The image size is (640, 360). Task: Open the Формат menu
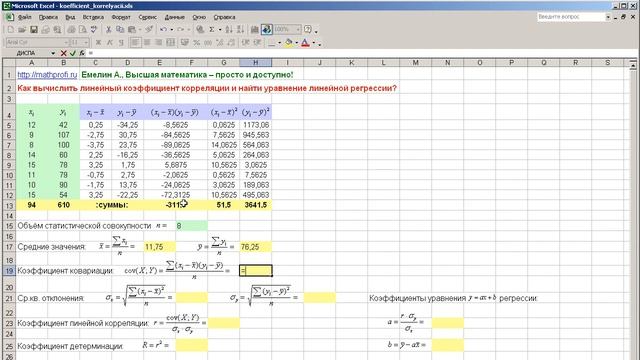pos(121,17)
